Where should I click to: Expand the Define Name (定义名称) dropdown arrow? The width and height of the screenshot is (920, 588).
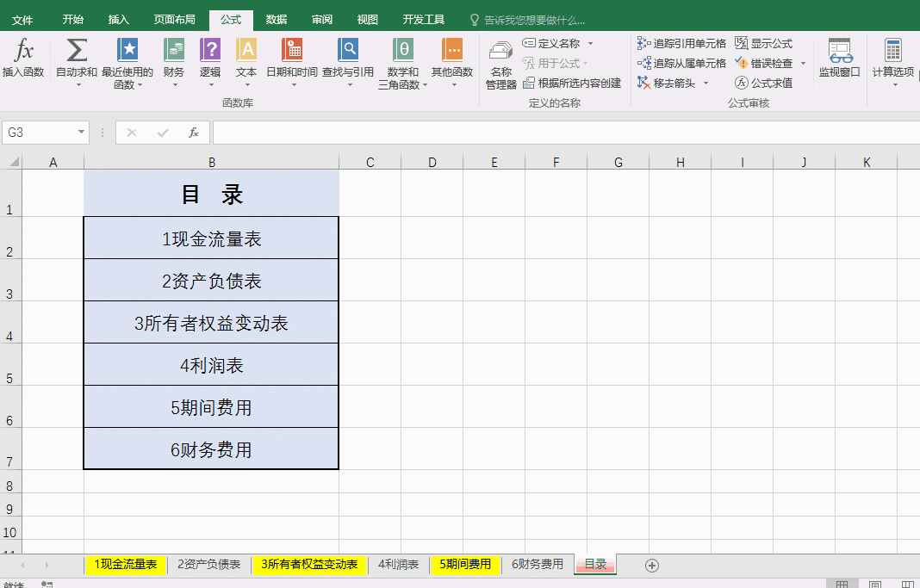(590, 43)
